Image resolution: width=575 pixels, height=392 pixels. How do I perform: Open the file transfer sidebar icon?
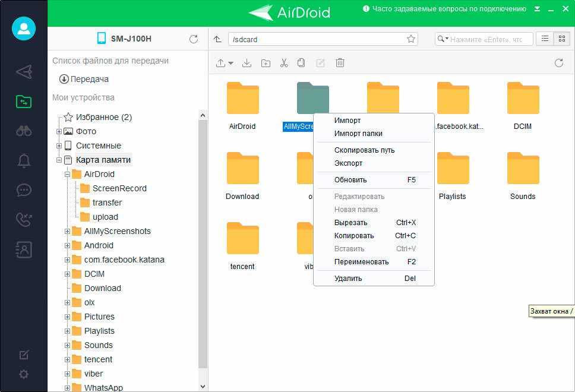pyautogui.click(x=24, y=102)
